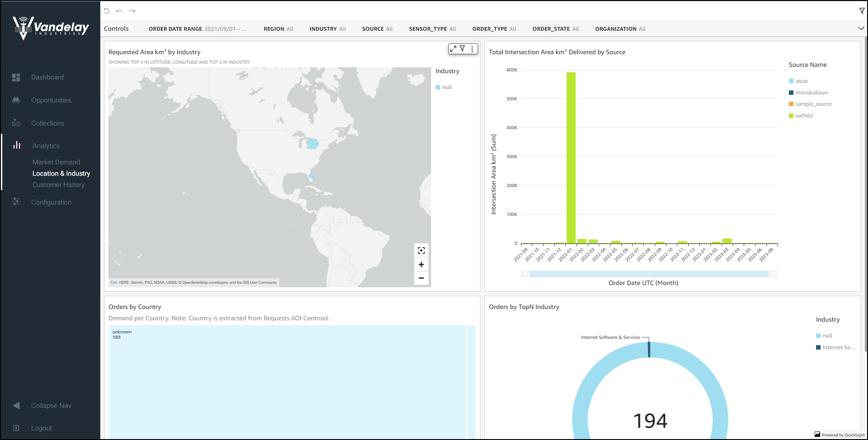
Task: Click the 194 total in donut chart
Action: pyautogui.click(x=650, y=421)
